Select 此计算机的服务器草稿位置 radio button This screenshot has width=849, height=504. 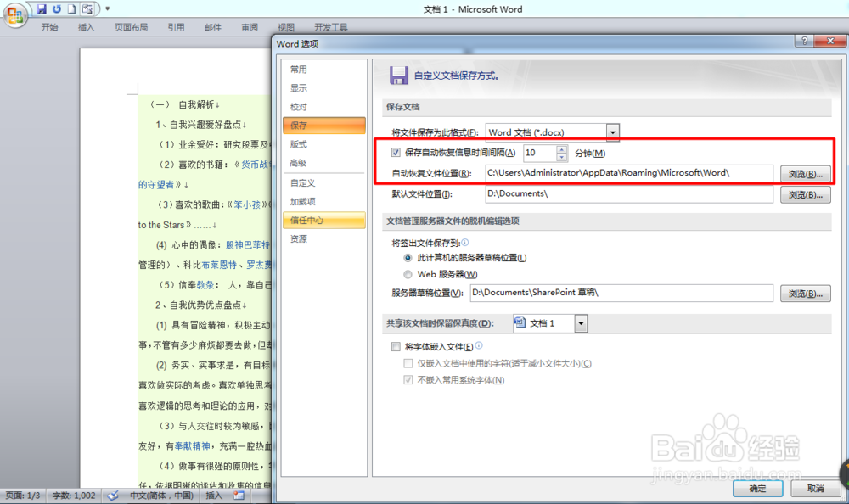[x=408, y=258]
